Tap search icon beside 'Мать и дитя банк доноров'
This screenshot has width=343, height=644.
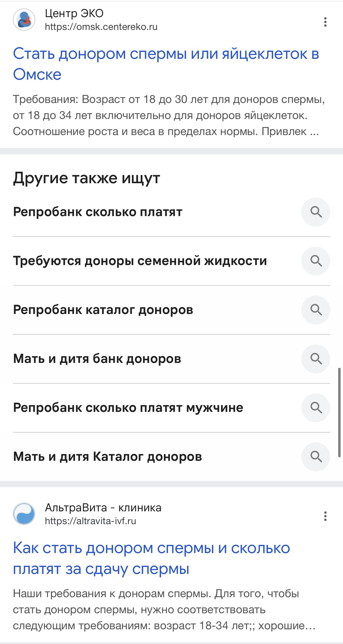(x=316, y=359)
